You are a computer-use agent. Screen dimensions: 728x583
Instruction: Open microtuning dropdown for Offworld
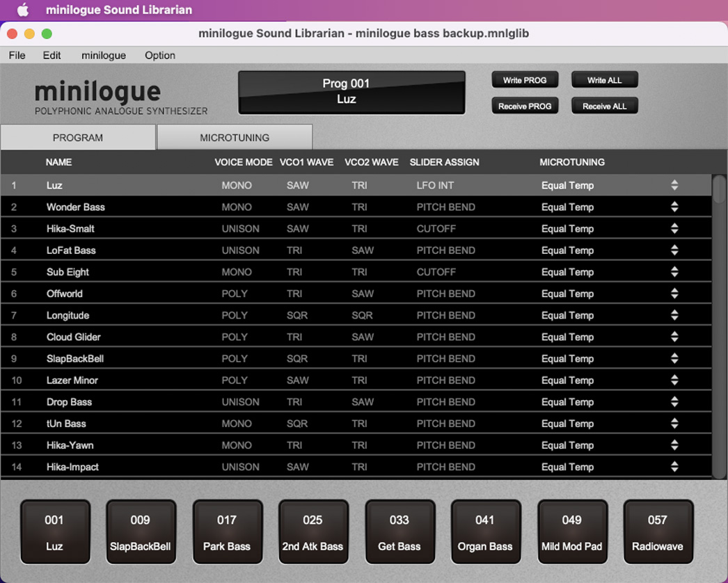point(674,294)
